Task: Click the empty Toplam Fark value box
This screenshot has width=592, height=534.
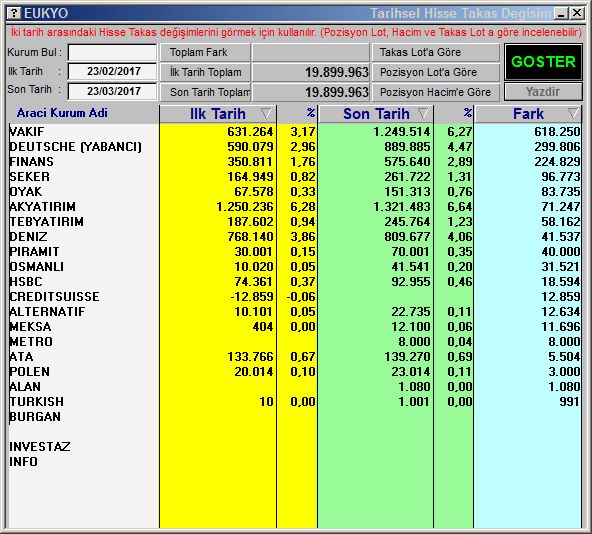Action: tap(310, 52)
